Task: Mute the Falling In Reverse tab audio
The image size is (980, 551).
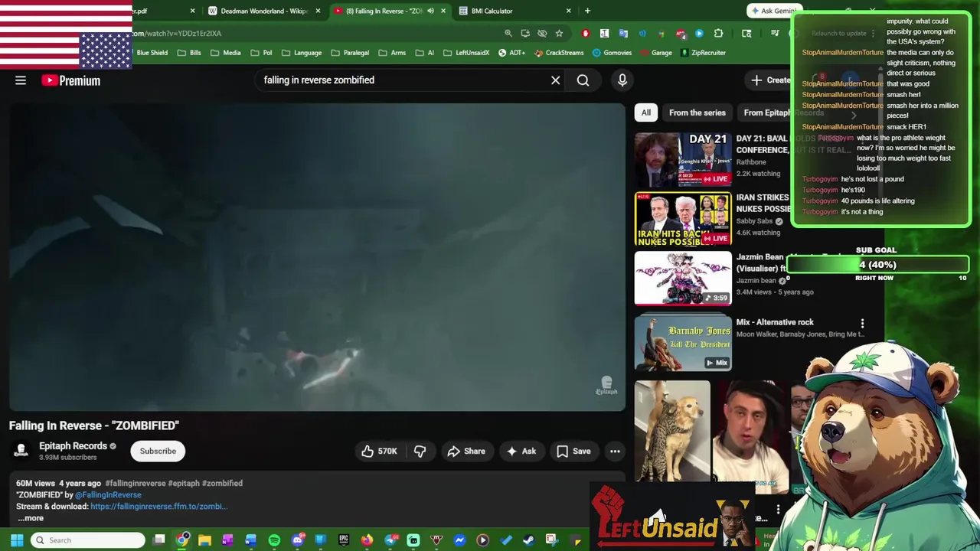Action: [x=430, y=11]
